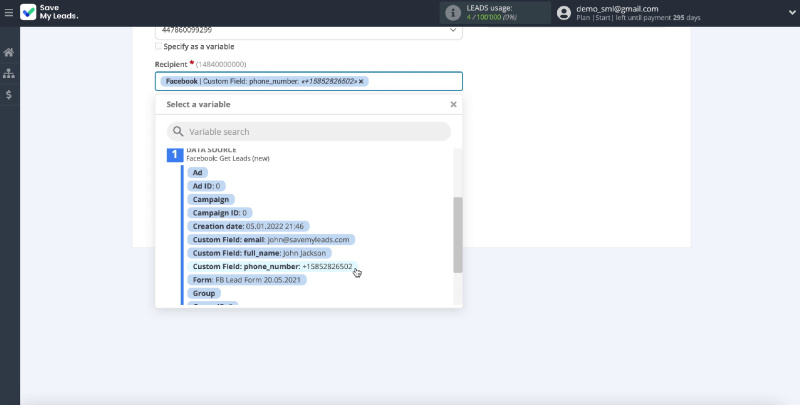Click the search magnifier icon
The height and width of the screenshot is (405, 800).
(x=178, y=132)
